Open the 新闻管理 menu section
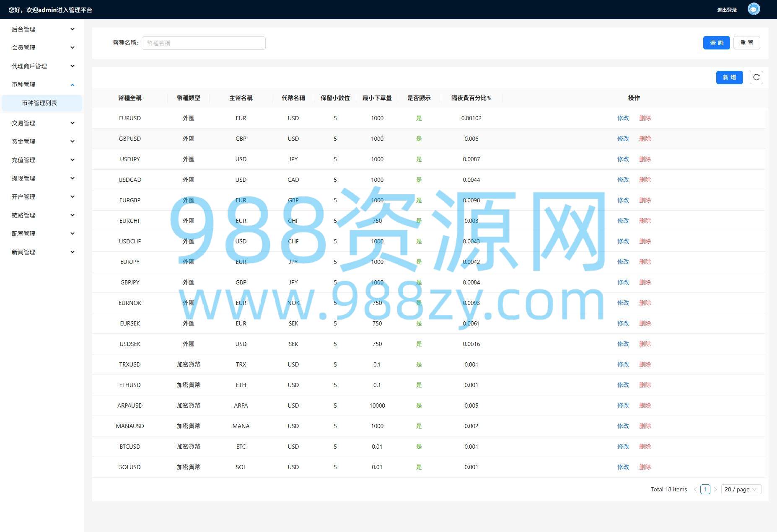777x532 pixels. (x=42, y=252)
